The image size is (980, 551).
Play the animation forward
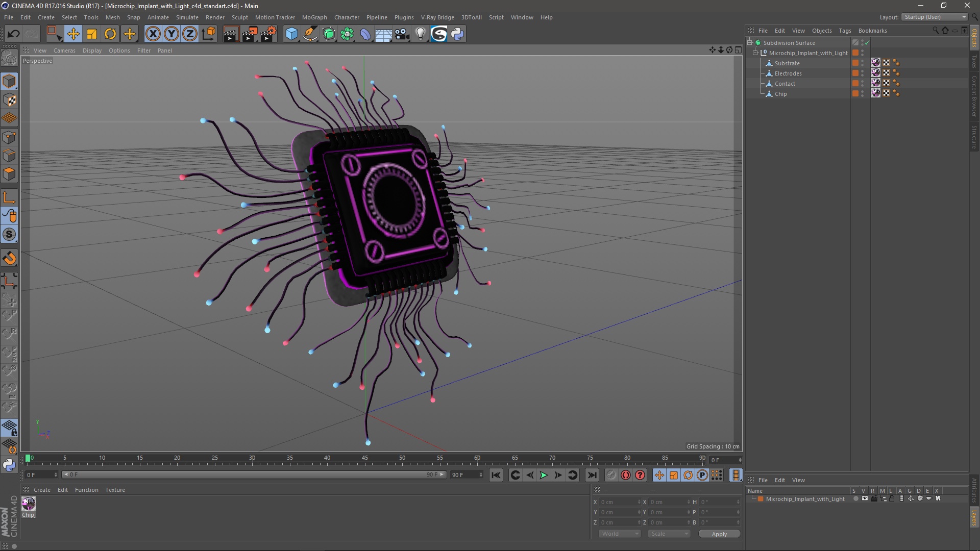point(544,475)
